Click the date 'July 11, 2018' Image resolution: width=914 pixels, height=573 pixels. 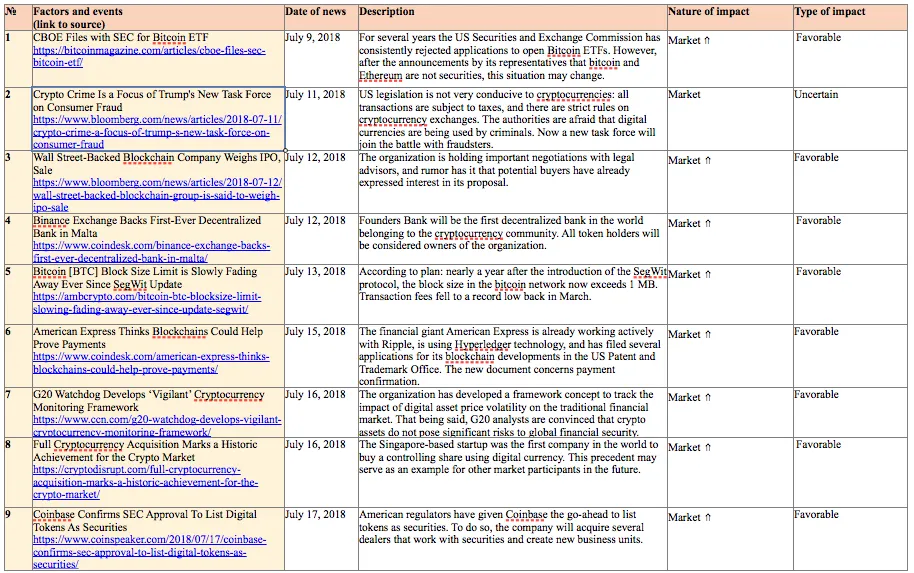pos(315,94)
